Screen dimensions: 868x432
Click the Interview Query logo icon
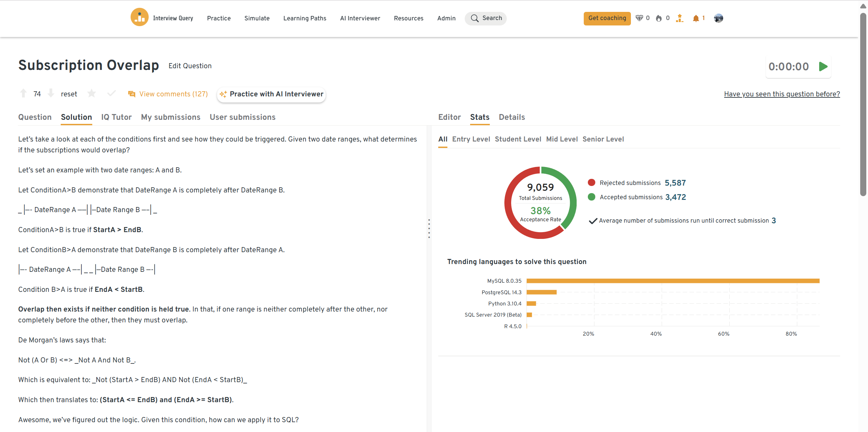point(139,18)
